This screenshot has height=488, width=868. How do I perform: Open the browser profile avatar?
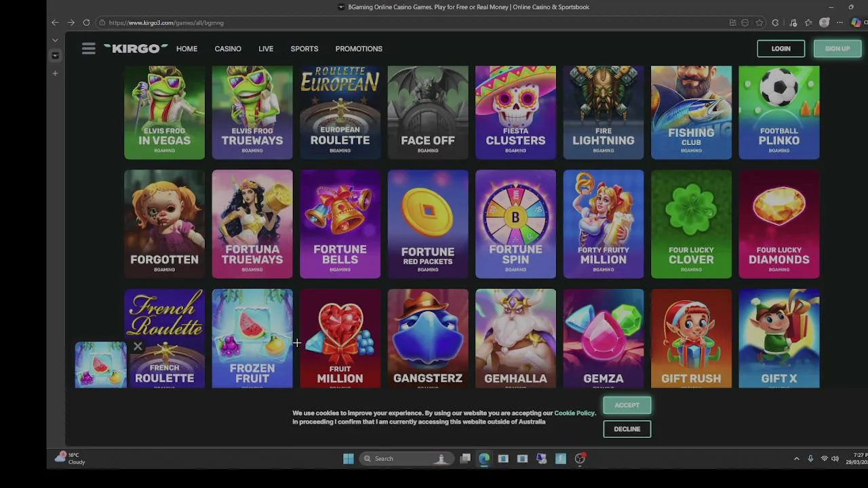(x=824, y=22)
